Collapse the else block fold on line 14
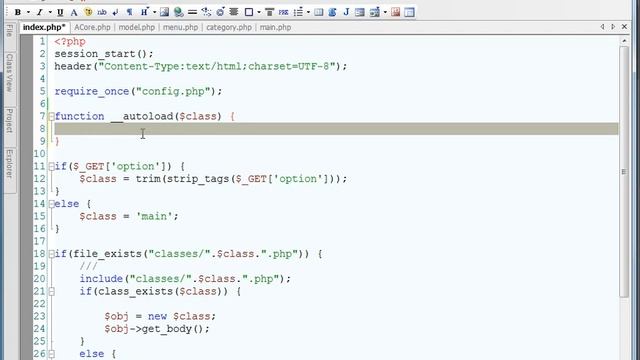640x360 pixels. click(x=51, y=204)
